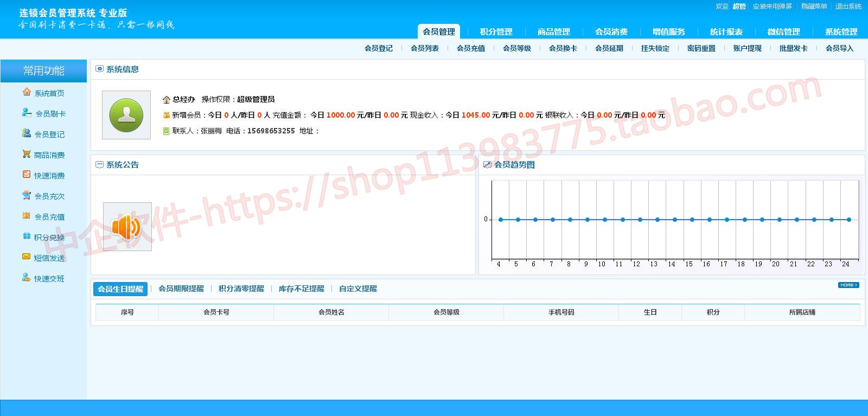The image size is (868, 416).
Task: Click the 会员刷卡 card-swipe icon
Action: coord(27,113)
